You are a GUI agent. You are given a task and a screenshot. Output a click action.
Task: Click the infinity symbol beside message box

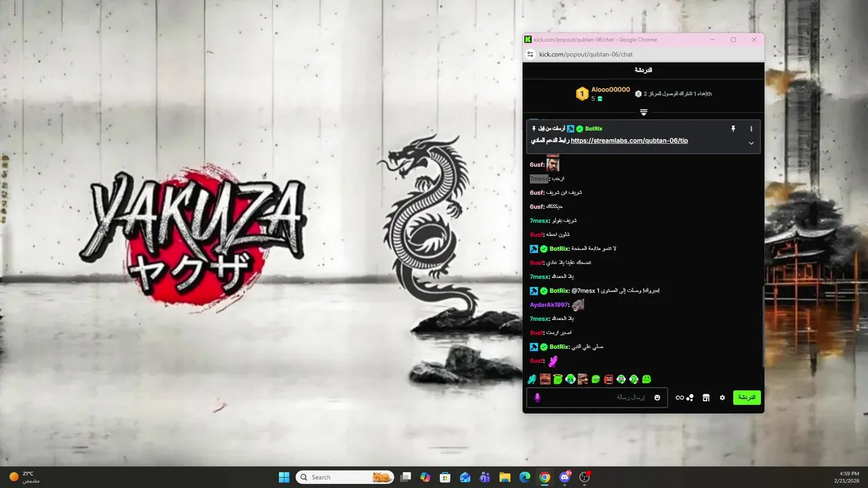point(679,398)
